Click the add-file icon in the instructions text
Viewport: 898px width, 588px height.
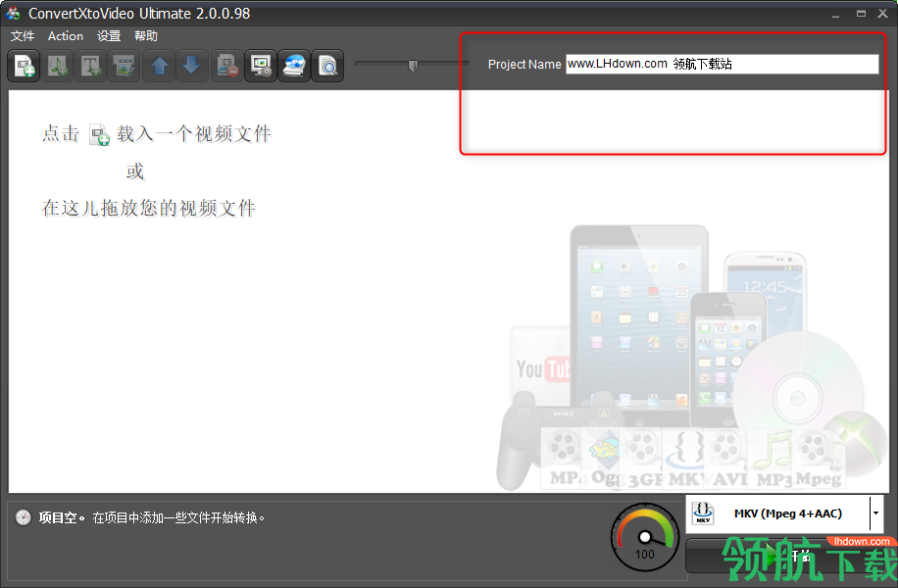point(99,135)
